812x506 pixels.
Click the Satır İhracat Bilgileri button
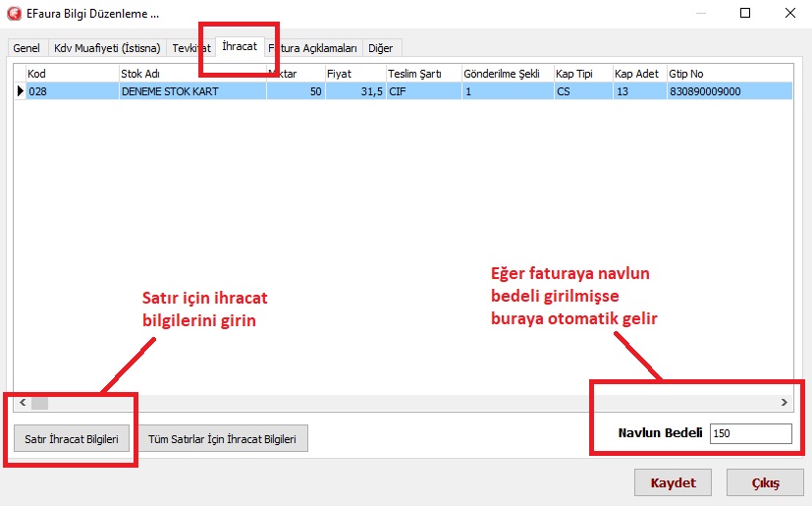pos(72,439)
